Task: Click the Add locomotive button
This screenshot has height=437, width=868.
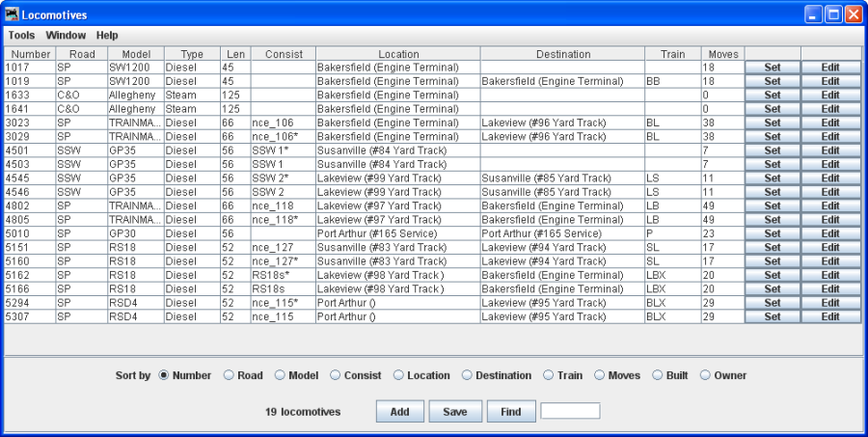Action: [x=399, y=412]
